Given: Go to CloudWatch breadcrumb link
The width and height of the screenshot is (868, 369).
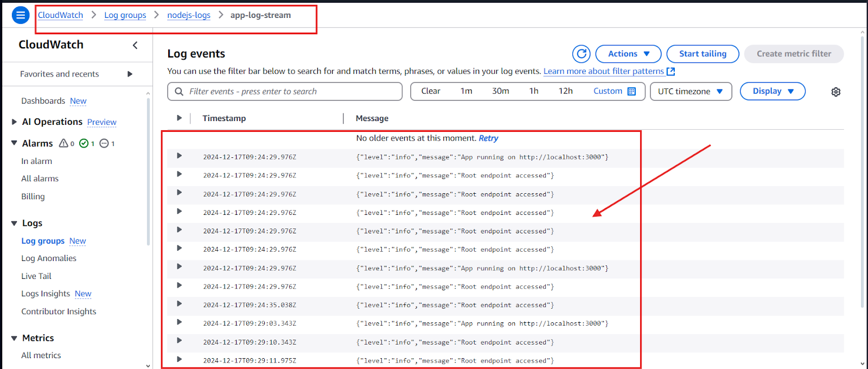Looking at the screenshot, I should tap(60, 15).
